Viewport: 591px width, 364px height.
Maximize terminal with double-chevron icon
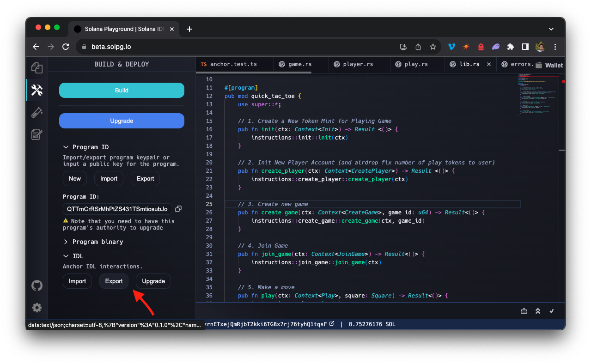538,311
